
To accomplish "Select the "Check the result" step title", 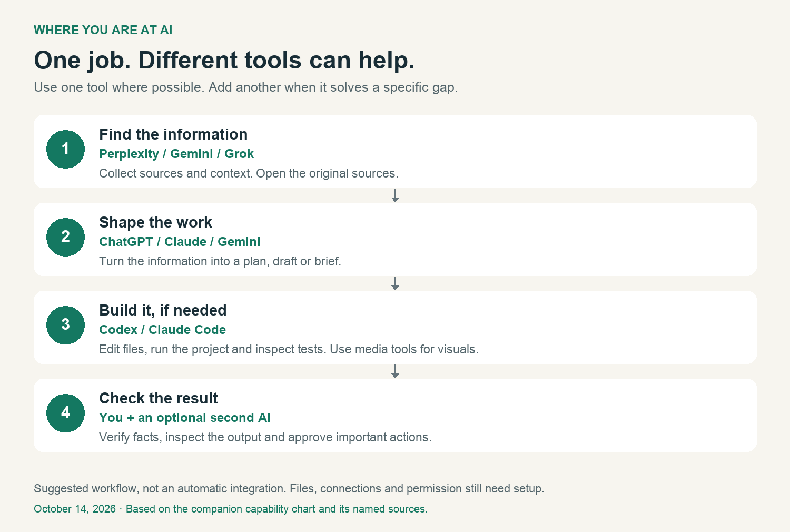I will pos(159,398).
